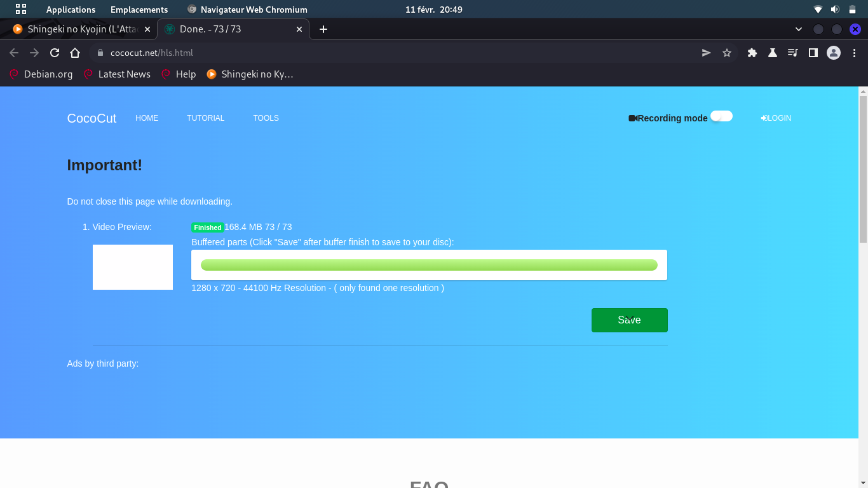Click the 'Important!' heading
Image resolution: width=868 pixels, height=488 pixels.
(x=105, y=165)
